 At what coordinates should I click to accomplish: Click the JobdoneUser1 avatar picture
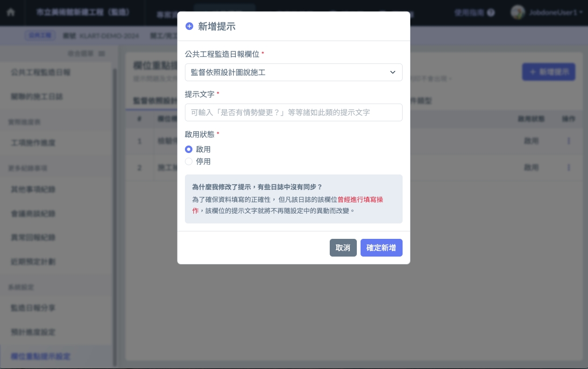click(x=517, y=13)
